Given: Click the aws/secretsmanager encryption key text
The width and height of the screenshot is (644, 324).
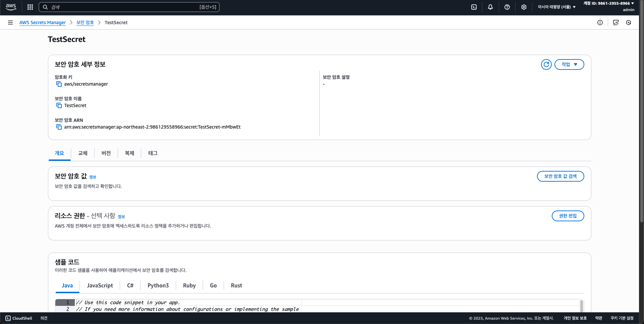Looking at the screenshot, I should click(x=86, y=84).
